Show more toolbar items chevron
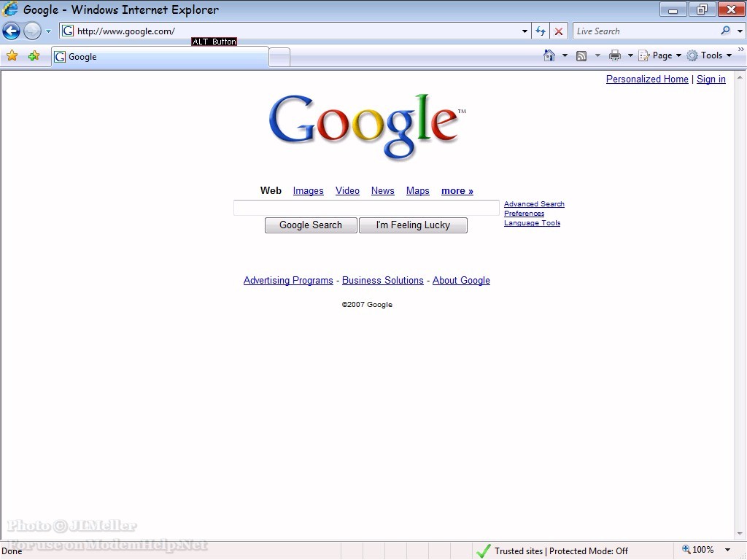747x560 pixels. (741, 49)
